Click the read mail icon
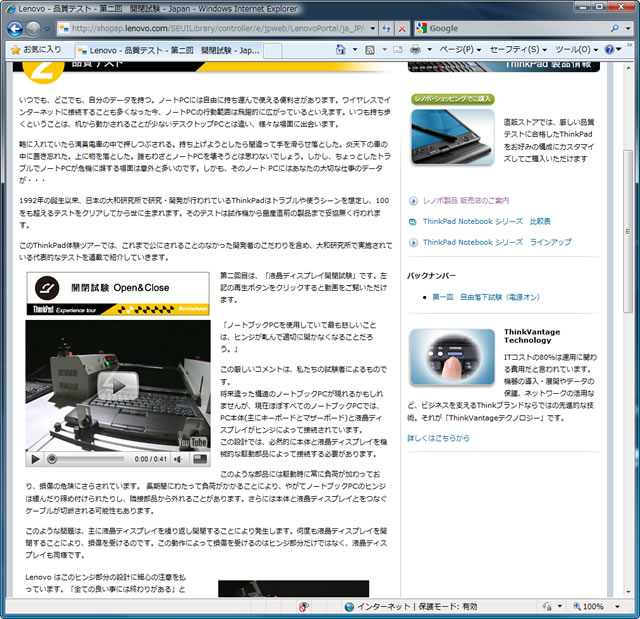The height and width of the screenshot is (619, 640). click(x=398, y=50)
